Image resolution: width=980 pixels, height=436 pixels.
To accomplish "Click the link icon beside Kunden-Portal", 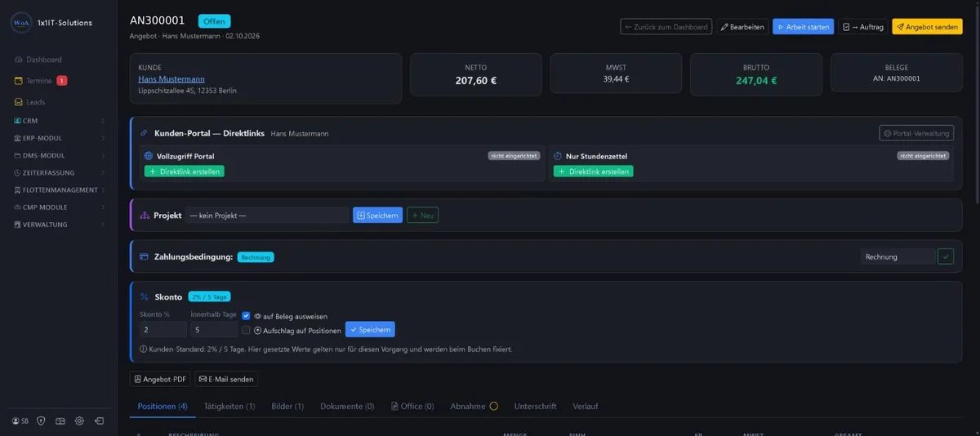I will tap(145, 133).
